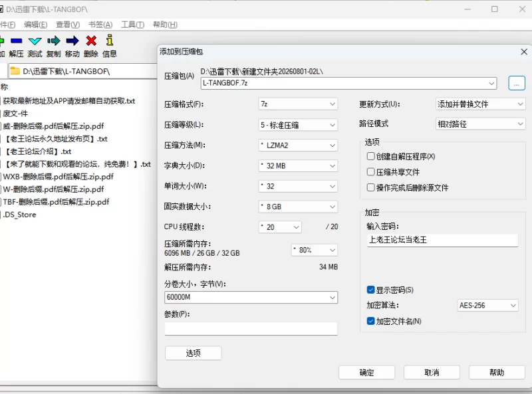Screen dimensions: 532x394
Task: Open the 编辑(E) menu
Action: tap(36, 25)
